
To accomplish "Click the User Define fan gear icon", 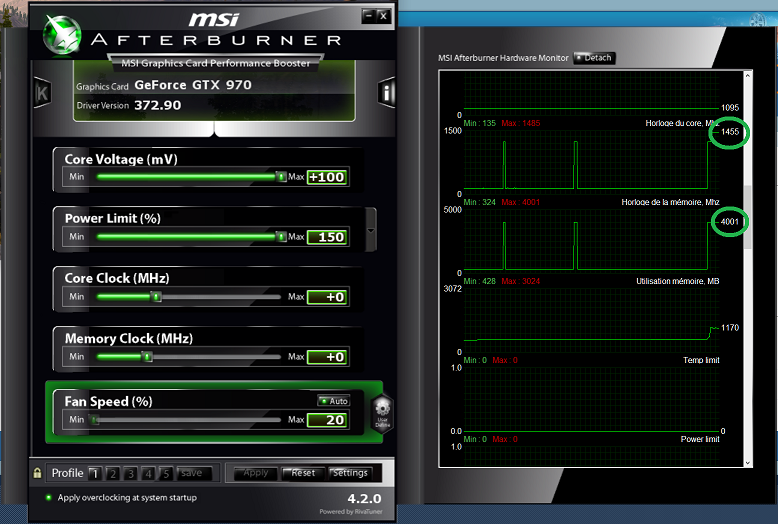I will tap(383, 413).
